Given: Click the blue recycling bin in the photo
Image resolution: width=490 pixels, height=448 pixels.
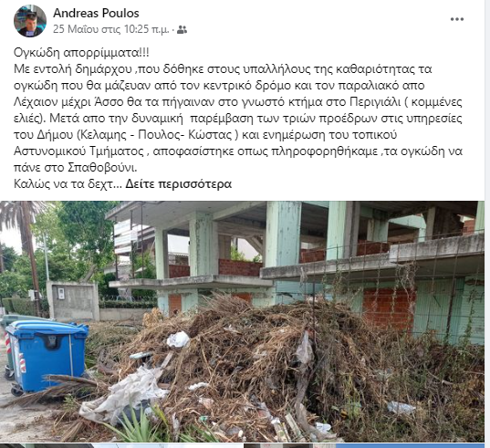Looking at the screenshot, I should [x=47, y=356].
